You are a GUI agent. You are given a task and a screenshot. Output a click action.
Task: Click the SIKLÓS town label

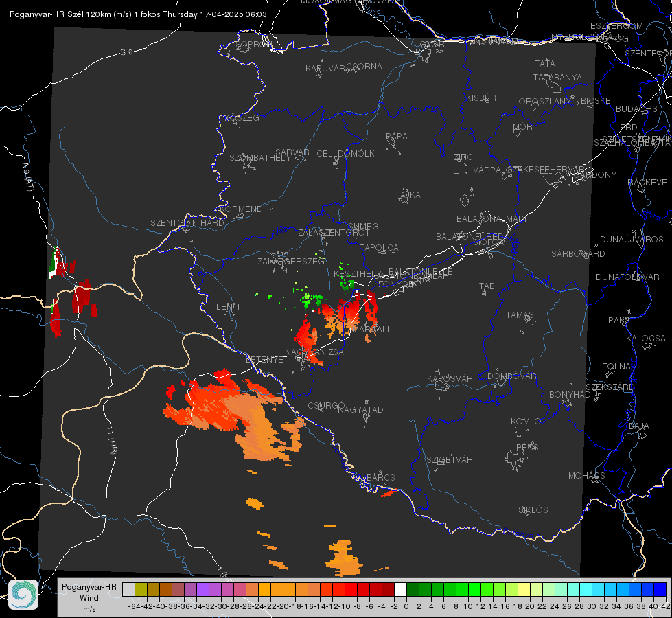click(533, 510)
